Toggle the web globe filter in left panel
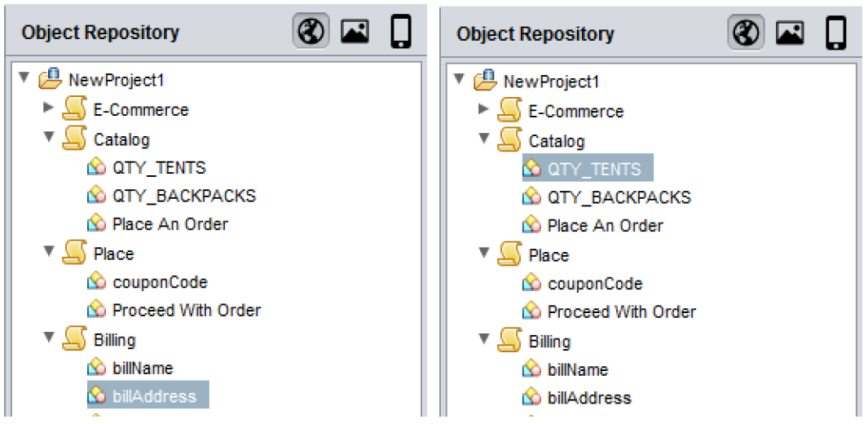 coord(310,32)
